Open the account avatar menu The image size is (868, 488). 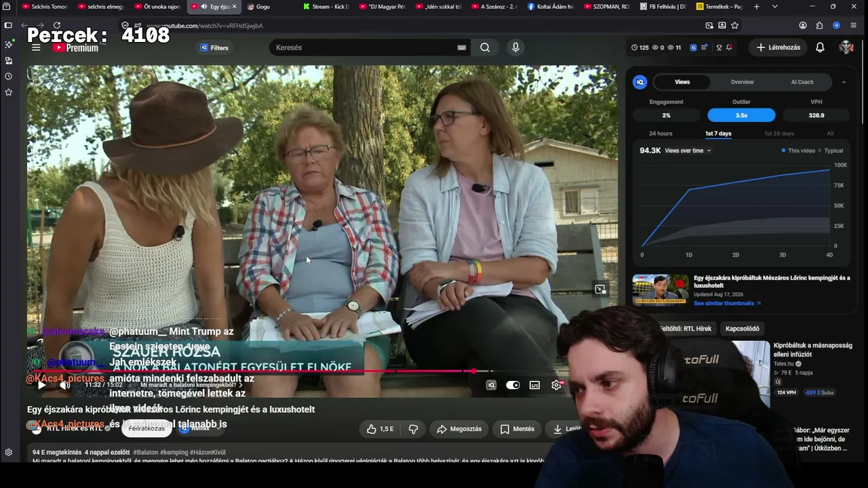click(x=846, y=47)
